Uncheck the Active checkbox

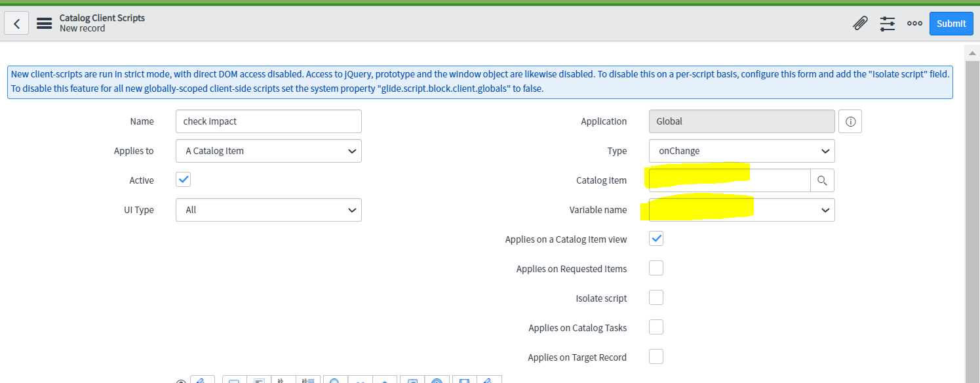coord(183,179)
